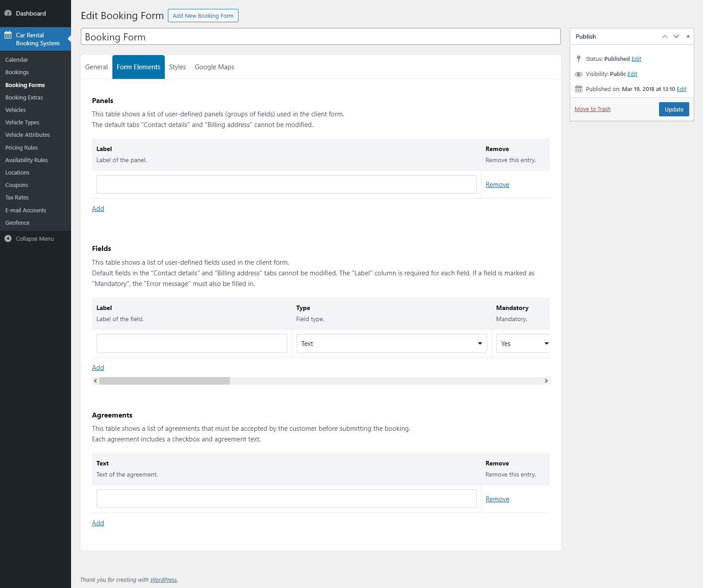Open the field Type dropdown showing Text
The width and height of the screenshot is (703, 588).
click(x=391, y=344)
